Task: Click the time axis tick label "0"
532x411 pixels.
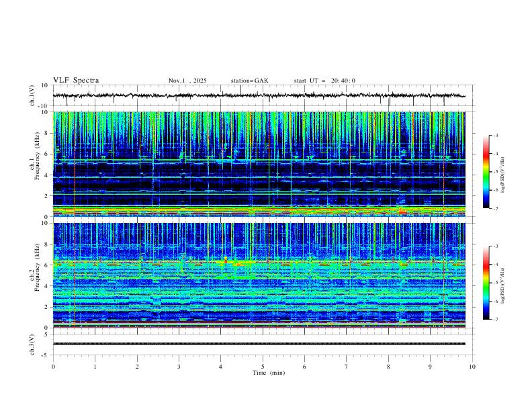Action: point(53,367)
